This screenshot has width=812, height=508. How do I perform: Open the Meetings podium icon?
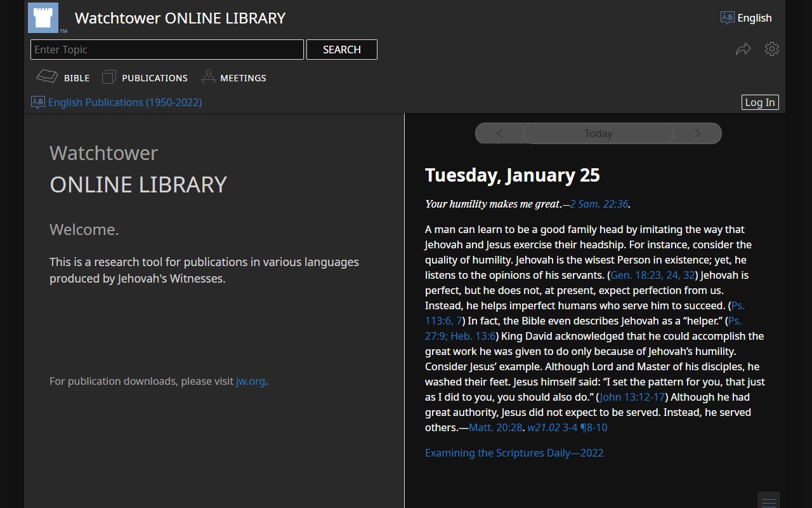click(209, 77)
